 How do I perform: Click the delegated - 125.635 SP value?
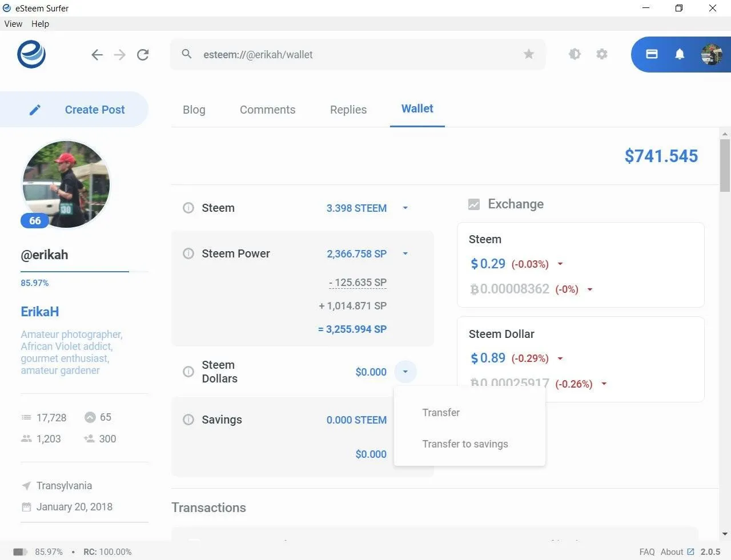(358, 283)
